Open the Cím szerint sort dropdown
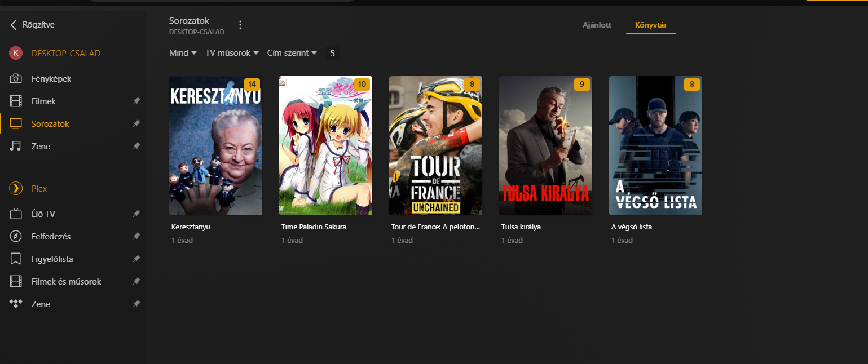The width and height of the screenshot is (868, 364). coord(292,53)
